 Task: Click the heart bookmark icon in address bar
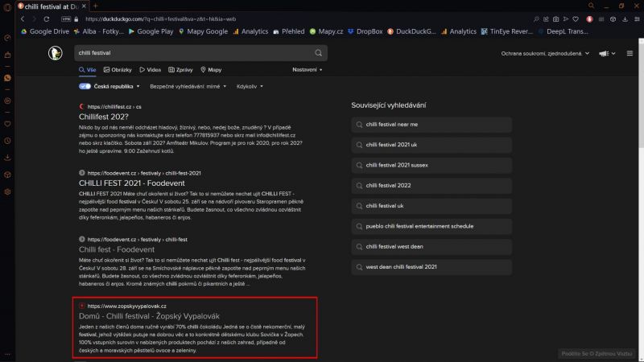577,19
